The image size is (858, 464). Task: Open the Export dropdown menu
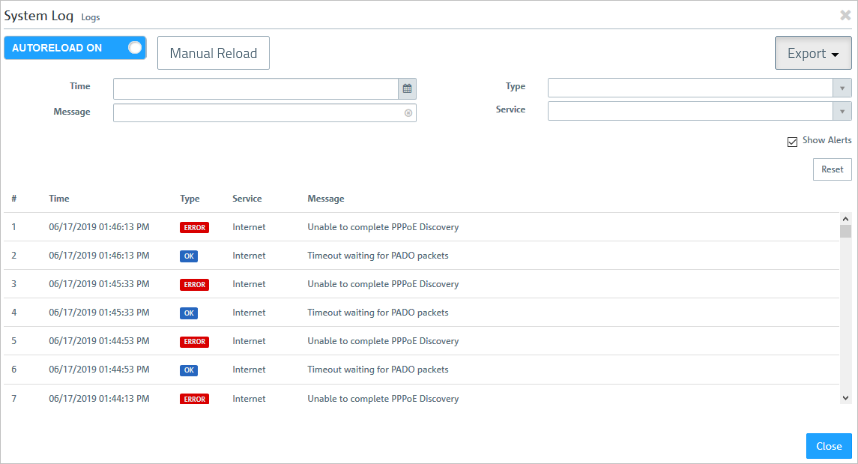[x=812, y=53]
